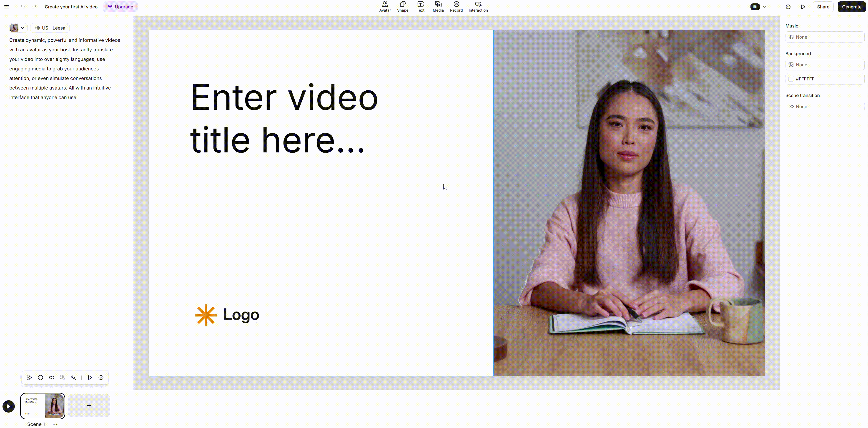Screen dimensions: 868x428
Task: Select the 'Logo' text on canvas
Action: point(241,314)
